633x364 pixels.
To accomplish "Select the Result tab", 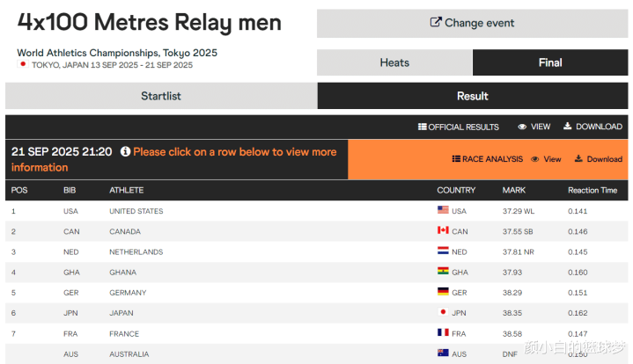I will point(473,96).
